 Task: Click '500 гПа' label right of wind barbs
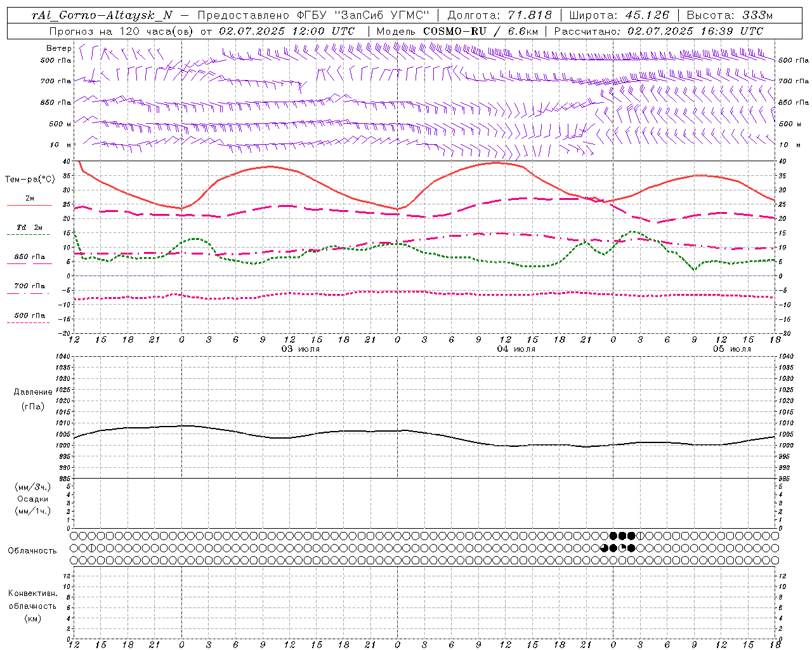coord(794,60)
